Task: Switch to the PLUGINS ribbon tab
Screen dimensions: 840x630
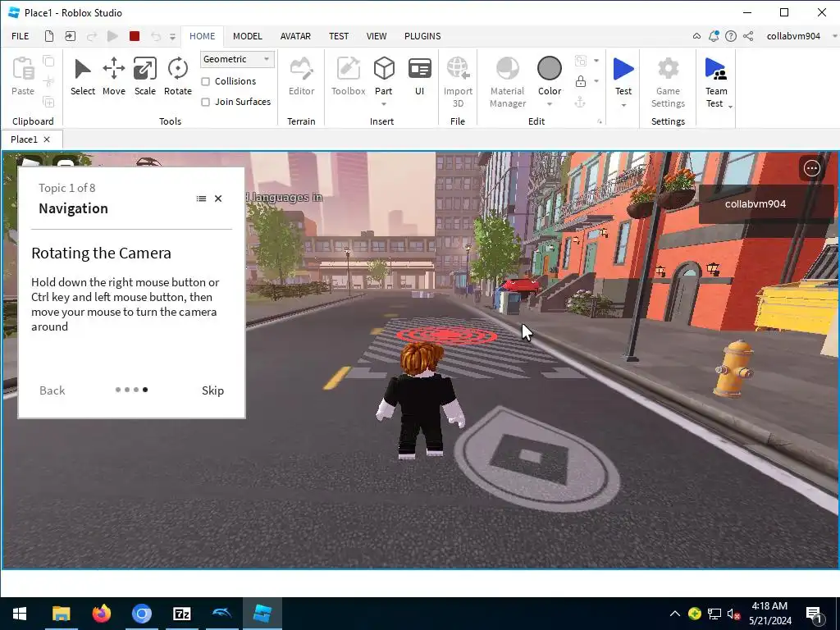Action: (x=422, y=36)
